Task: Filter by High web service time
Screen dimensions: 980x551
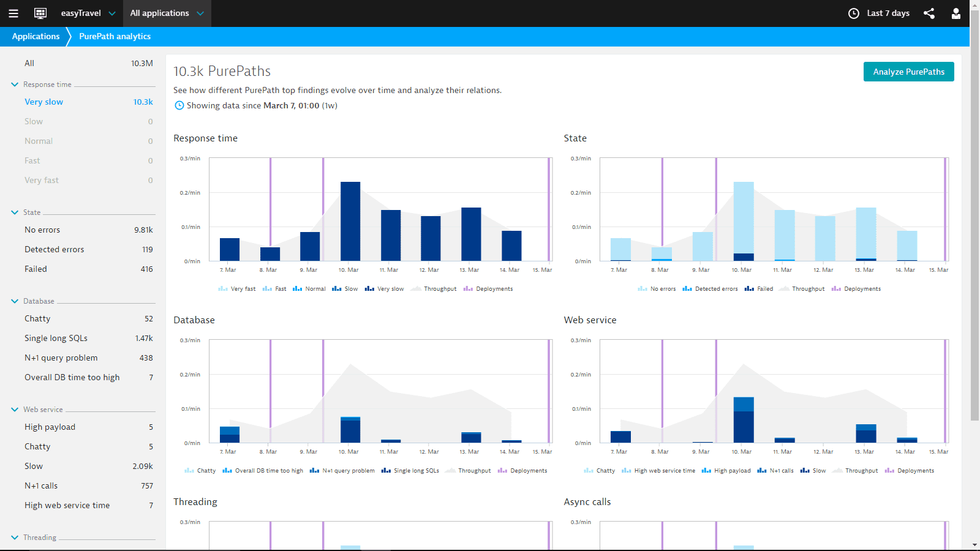Action: (88, 506)
